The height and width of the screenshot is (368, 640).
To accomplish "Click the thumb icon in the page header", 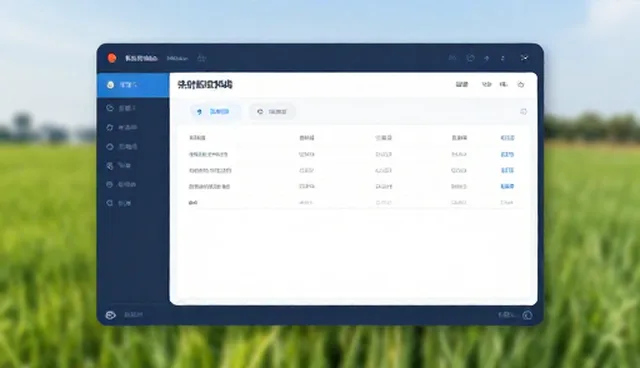I will [521, 84].
